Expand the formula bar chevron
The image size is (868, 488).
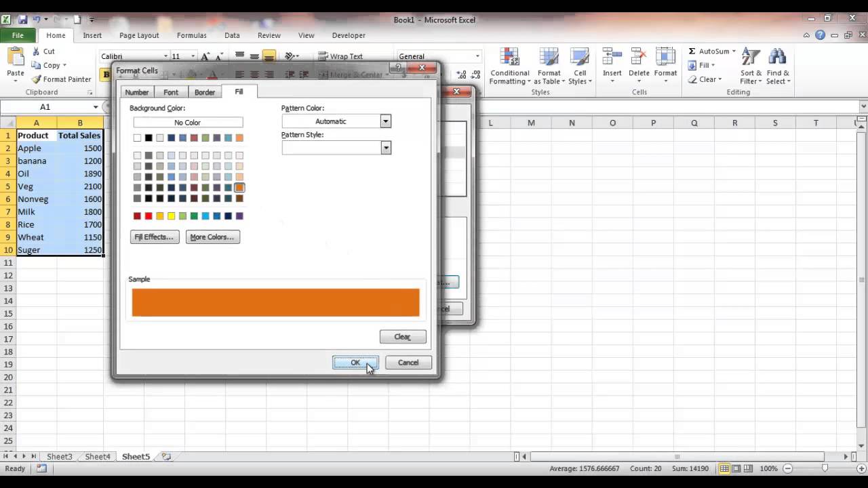(863, 106)
